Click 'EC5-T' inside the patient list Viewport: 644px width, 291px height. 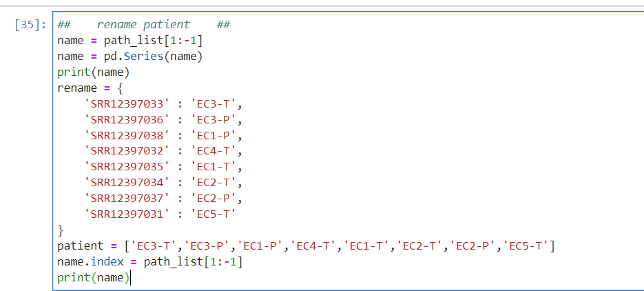pyautogui.click(x=528, y=245)
